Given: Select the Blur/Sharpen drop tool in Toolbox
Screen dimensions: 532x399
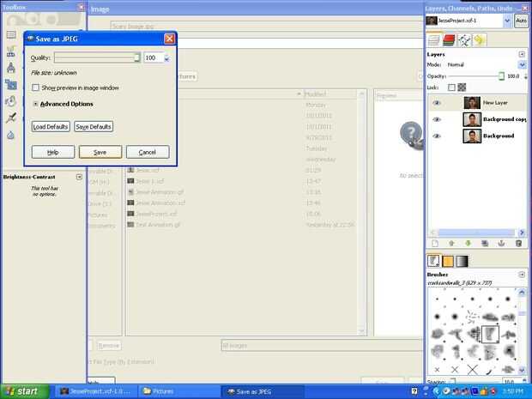Looking at the screenshot, I should [x=11, y=135].
